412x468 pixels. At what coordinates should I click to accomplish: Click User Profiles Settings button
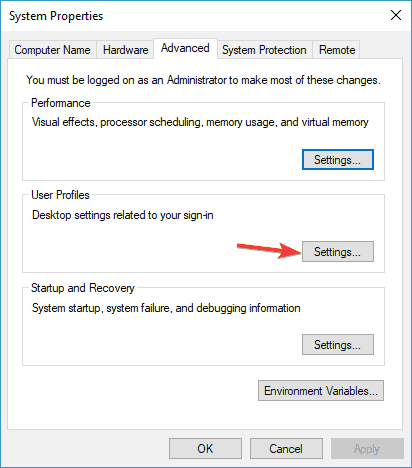point(338,252)
